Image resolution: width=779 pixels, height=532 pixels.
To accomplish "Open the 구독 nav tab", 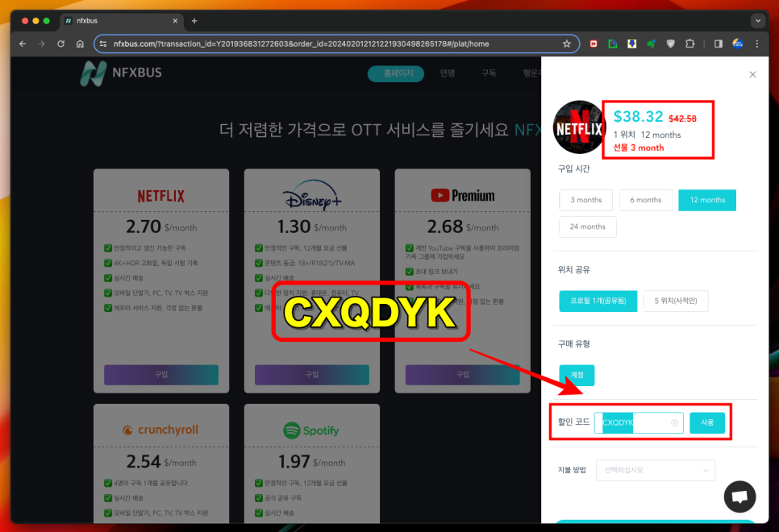I will click(489, 73).
